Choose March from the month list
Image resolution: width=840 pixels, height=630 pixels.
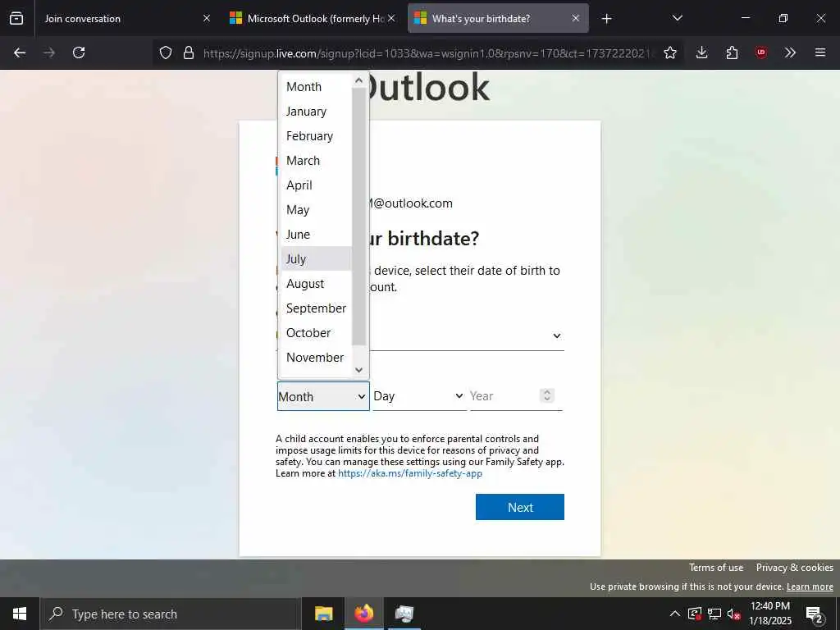[x=316, y=161]
